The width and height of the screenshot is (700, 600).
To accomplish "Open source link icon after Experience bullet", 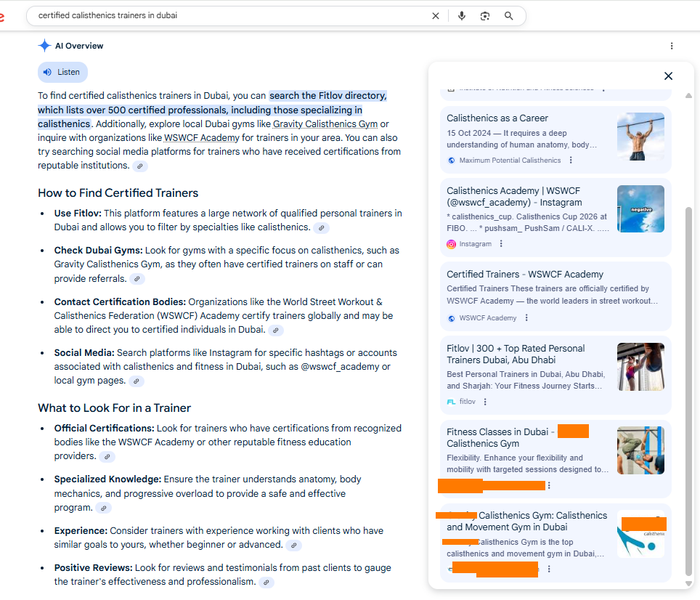I will click(x=293, y=546).
